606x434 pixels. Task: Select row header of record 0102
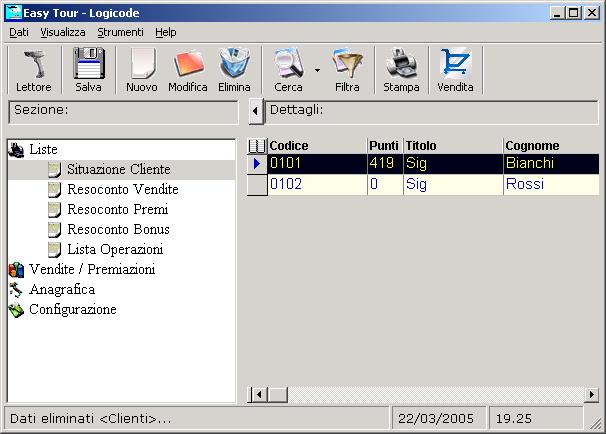(x=257, y=185)
